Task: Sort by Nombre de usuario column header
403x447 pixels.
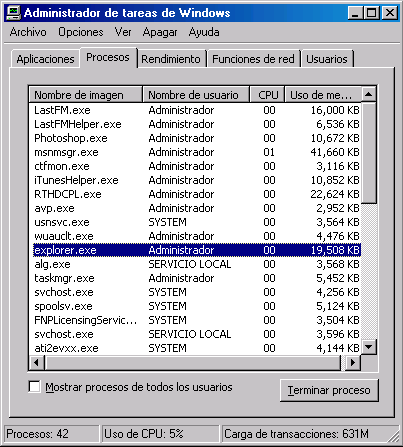Action: [196, 95]
